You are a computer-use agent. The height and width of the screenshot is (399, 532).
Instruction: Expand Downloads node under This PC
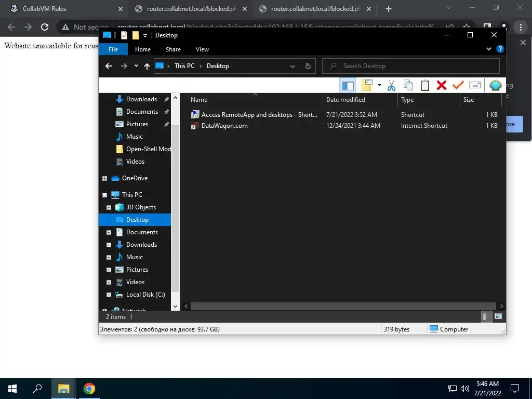pyautogui.click(x=109, y=245)
